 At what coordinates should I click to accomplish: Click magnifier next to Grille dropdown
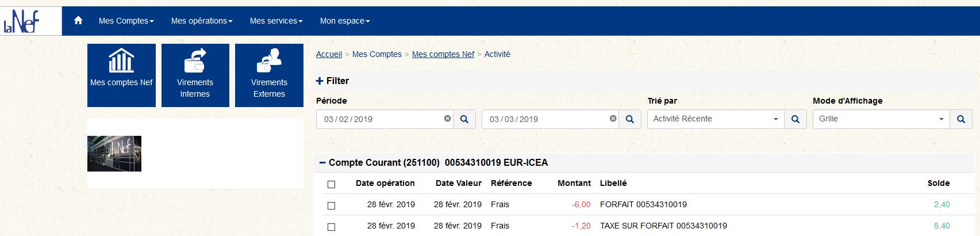click(x=961, y=119)
